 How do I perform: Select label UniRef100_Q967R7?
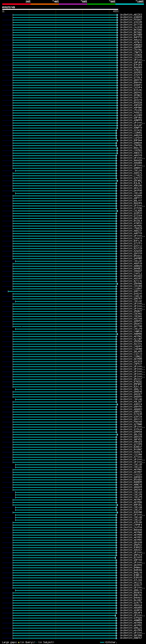tap(131, 299)
